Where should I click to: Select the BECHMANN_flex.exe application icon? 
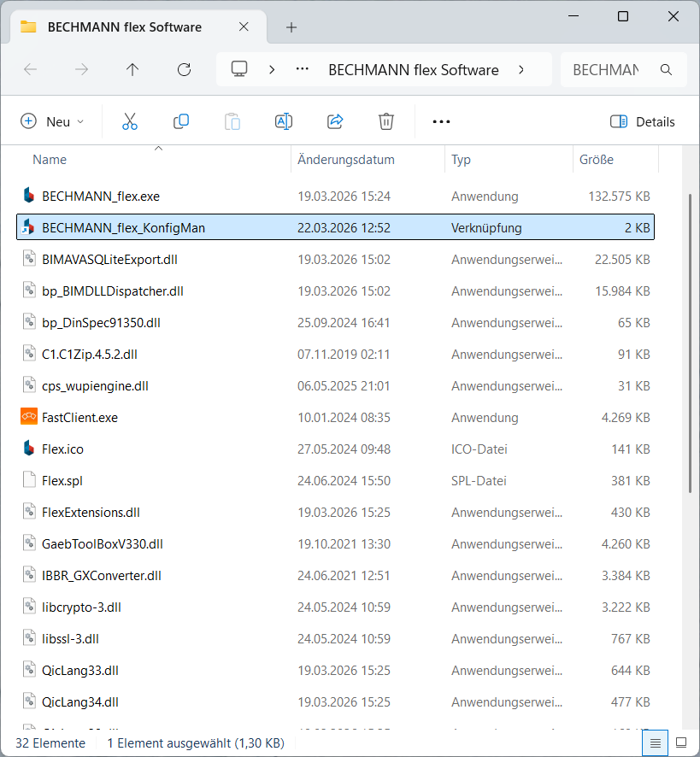pyautogui.click(x=30, y=197)
